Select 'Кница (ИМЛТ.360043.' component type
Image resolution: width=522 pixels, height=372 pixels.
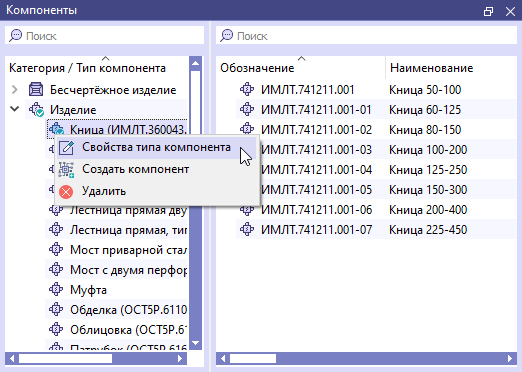pyautogui.click(x=128, y=129)
